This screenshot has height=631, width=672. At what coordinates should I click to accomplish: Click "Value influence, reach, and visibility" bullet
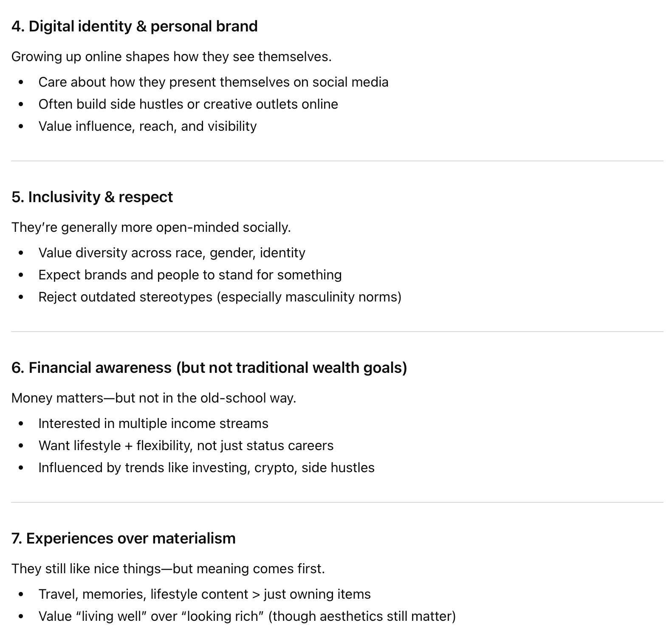pyautogui.click(x=147, y=126)
